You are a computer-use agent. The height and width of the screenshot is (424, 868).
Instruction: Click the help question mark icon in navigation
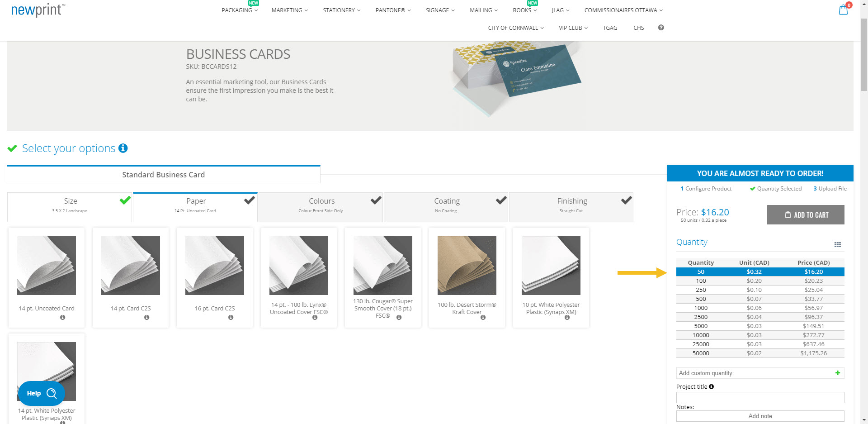661,28
